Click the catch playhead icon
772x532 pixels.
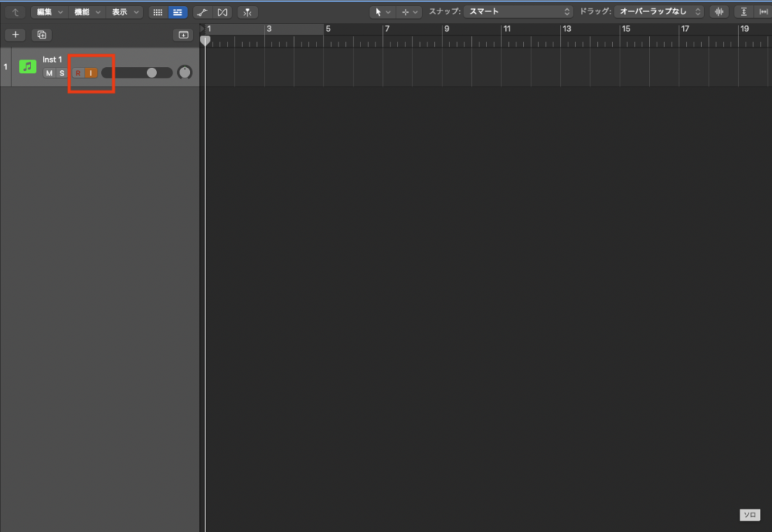[x=247, y=12]
